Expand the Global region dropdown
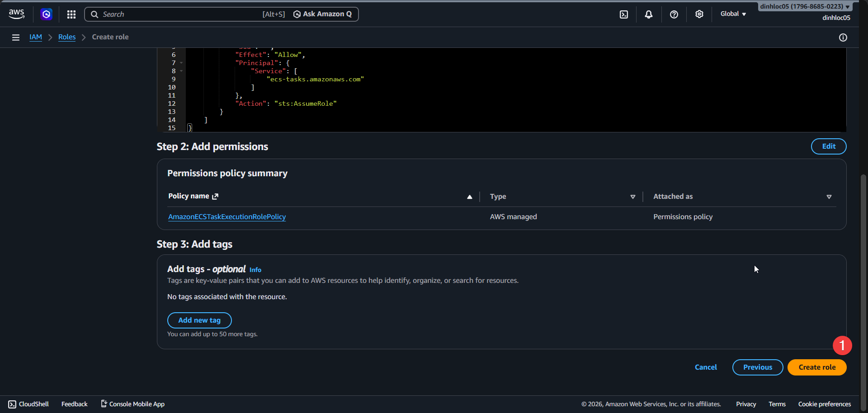868x413 pixels. [x=733, y=14]
